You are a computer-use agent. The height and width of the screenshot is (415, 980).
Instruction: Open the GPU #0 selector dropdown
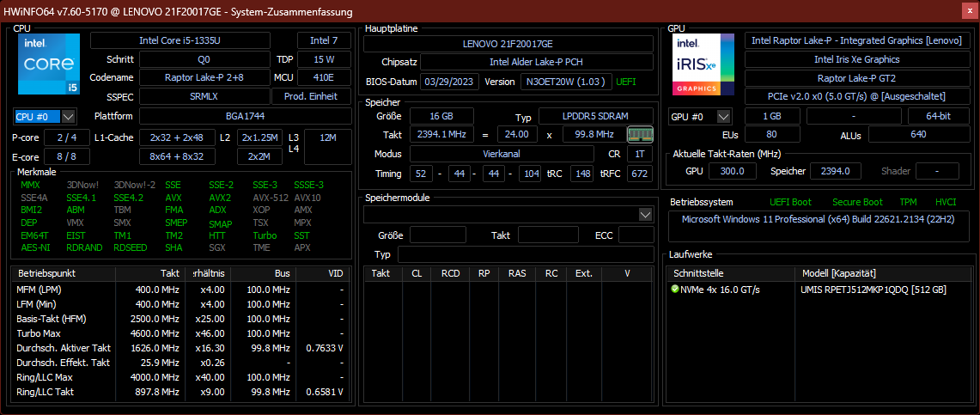(x=700, y=116)
